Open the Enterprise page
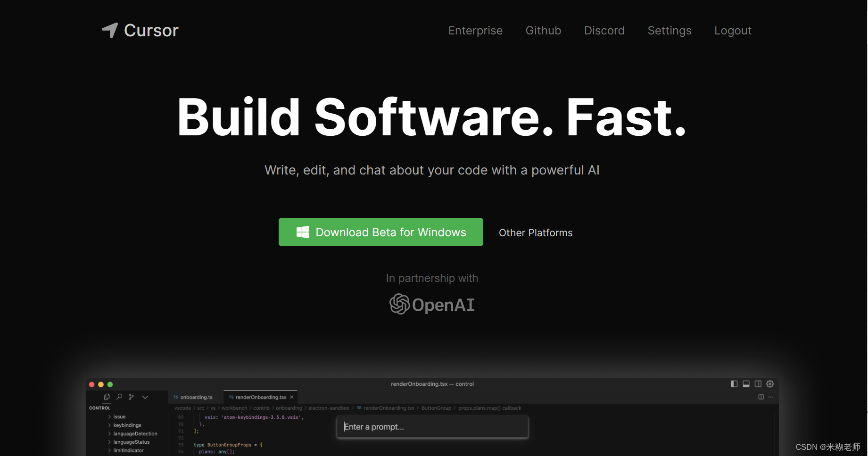This screenshot has height=456, width=868. pos(475,31)
